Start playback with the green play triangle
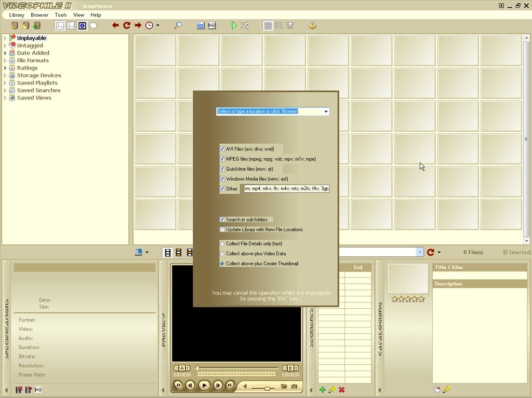The width and height of the screenshot is (532, 398). point(234,25)
